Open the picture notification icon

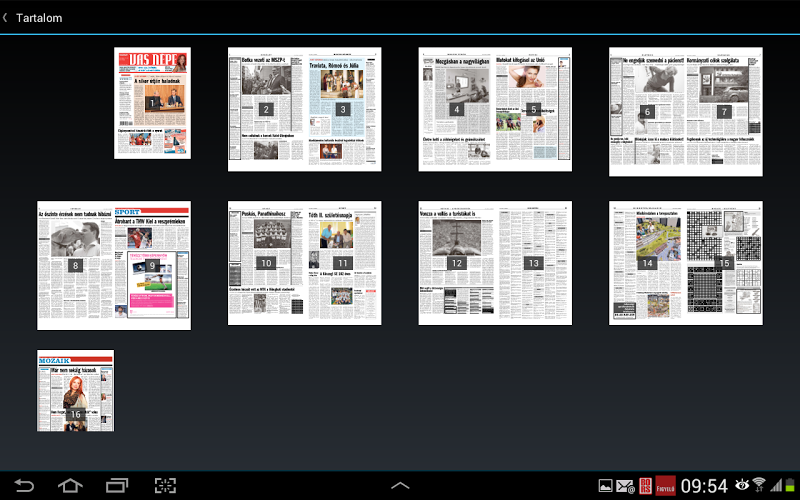click(x=605, y=486)
